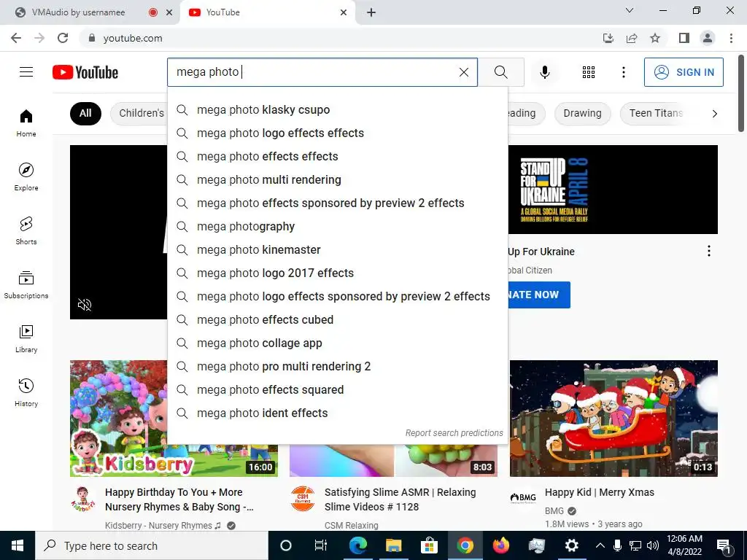Image resolution: width=747 pixels, height=560 pixels.
Task: Choose suggestion 'mega photo logo effects effects'
Action: [338, 133]
